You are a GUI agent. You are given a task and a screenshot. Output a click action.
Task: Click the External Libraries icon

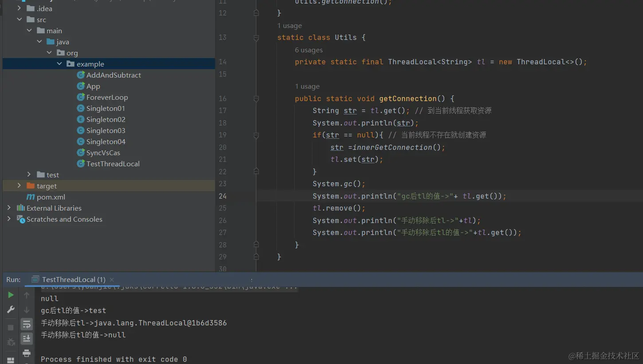pyautogui.click(x=21, y=208)
